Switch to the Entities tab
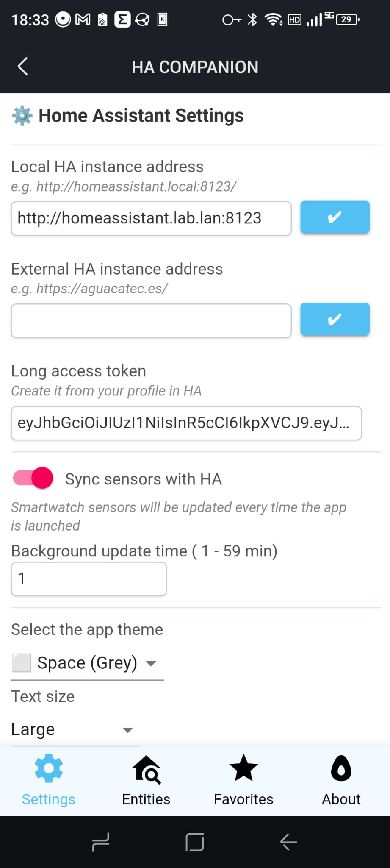Screen dimensions: 390x868 click(x=146, y=780)
